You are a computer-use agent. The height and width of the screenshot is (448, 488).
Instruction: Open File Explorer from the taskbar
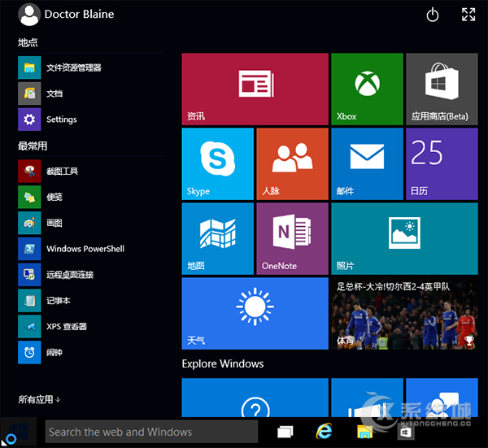[364, 432]
